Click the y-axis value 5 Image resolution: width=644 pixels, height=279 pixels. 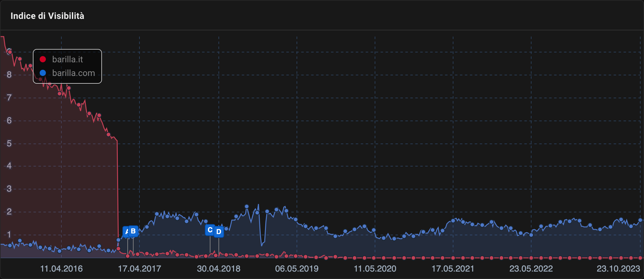click(x=9, y=144)
